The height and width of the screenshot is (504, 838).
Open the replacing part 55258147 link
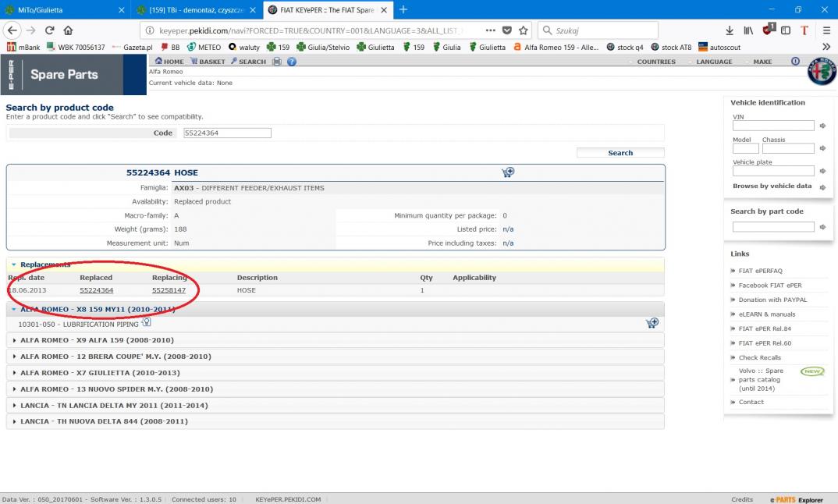click(169, 290)
